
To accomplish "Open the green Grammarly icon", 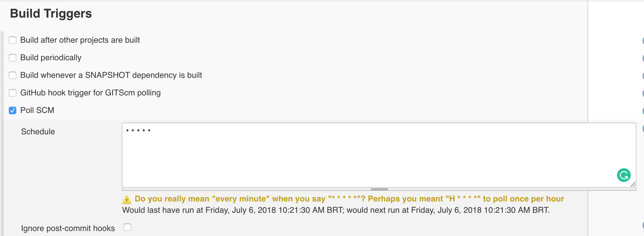I will point(624,175).
